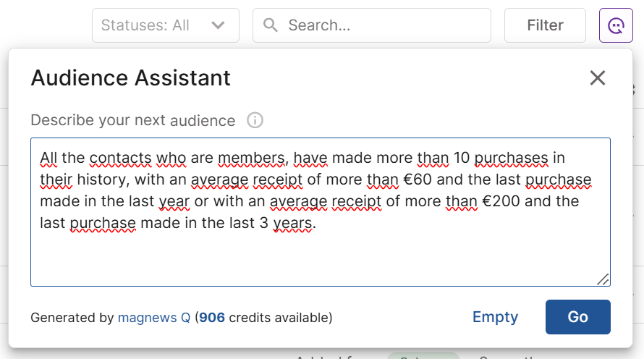Click inside the audience description text area
This screenshot has width=644, height=359.
tap(320, 253)
